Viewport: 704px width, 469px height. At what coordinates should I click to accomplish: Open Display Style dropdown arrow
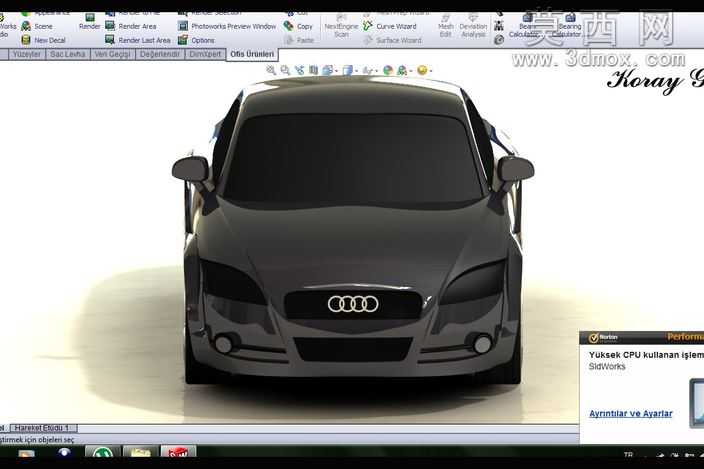coord(356,71)
